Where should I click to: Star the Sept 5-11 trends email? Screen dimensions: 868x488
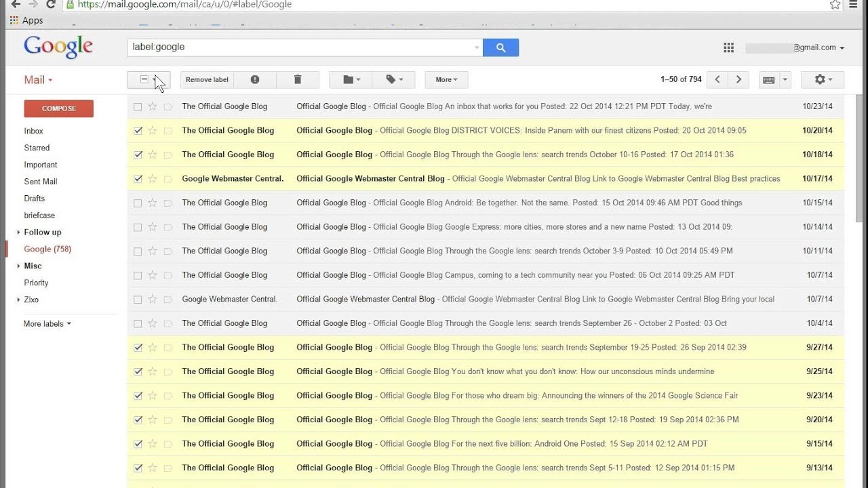click(x=153, y=468)
